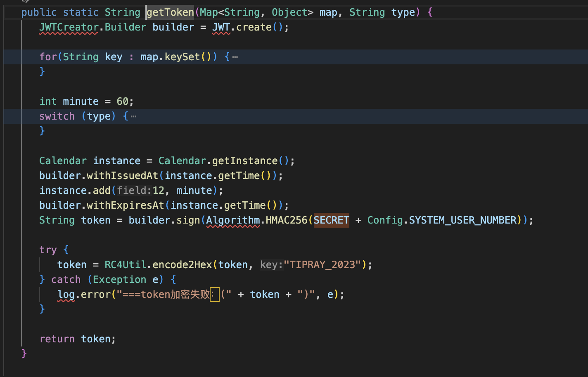
Task: Click the underlined JWTCreator class reference
Action: [69, 27]
